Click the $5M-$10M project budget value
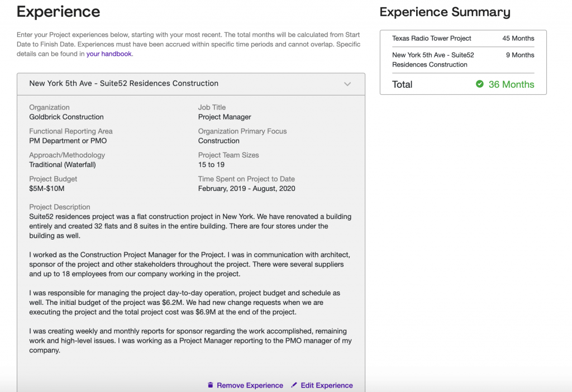Image resolution: width=572 pixels, height=392 pixels. [x=48, y=189]
